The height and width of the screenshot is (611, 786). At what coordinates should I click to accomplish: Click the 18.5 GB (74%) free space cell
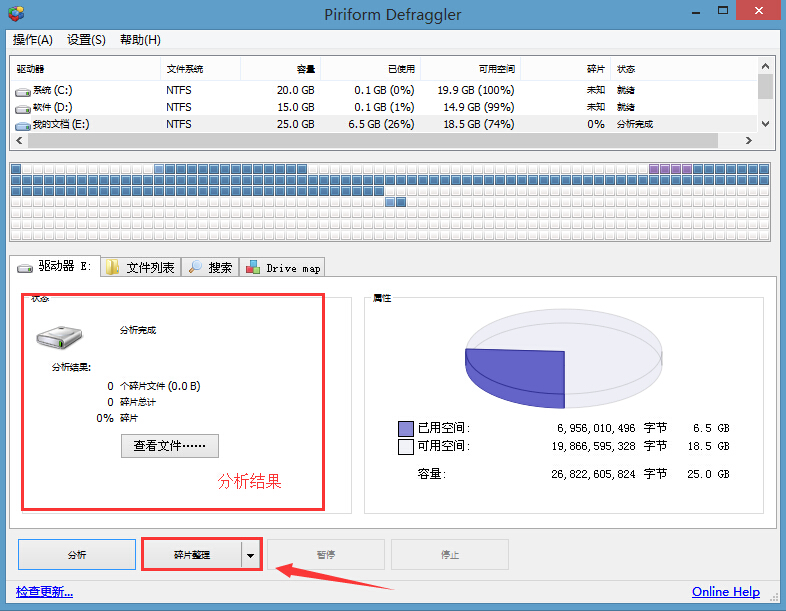[x=479, y=124]
